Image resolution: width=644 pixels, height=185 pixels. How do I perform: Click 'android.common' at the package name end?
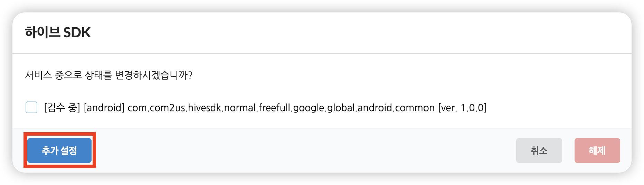[396, 108]
